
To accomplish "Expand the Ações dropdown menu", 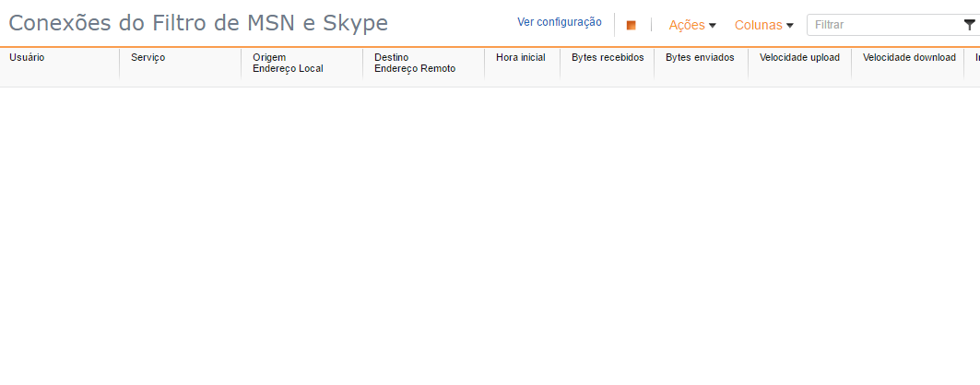I will click(692, 25).
